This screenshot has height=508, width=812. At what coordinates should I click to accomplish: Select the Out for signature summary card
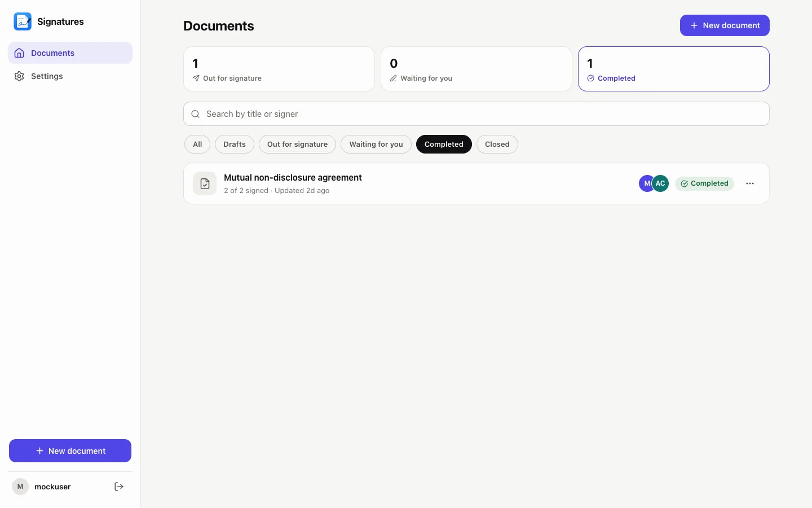point(279,69)
